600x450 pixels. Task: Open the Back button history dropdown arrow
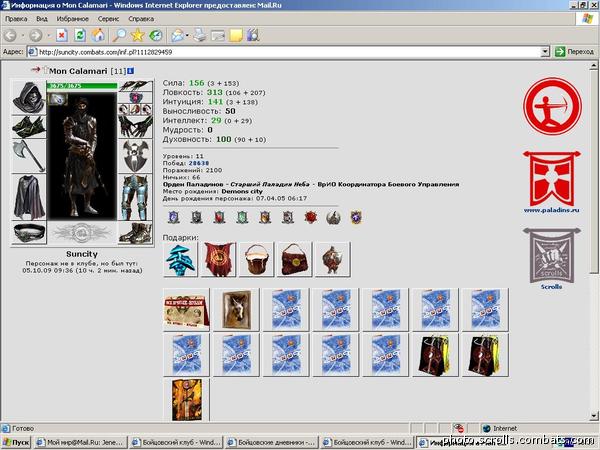pyautogui.click(x=23, y=36)
